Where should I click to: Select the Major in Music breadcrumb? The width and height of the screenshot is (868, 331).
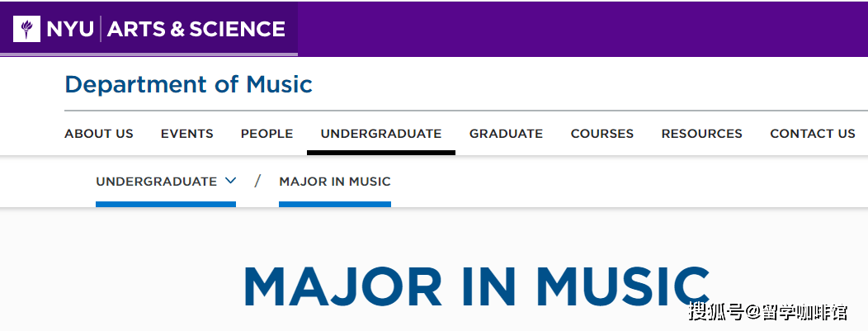pos(335,182)
